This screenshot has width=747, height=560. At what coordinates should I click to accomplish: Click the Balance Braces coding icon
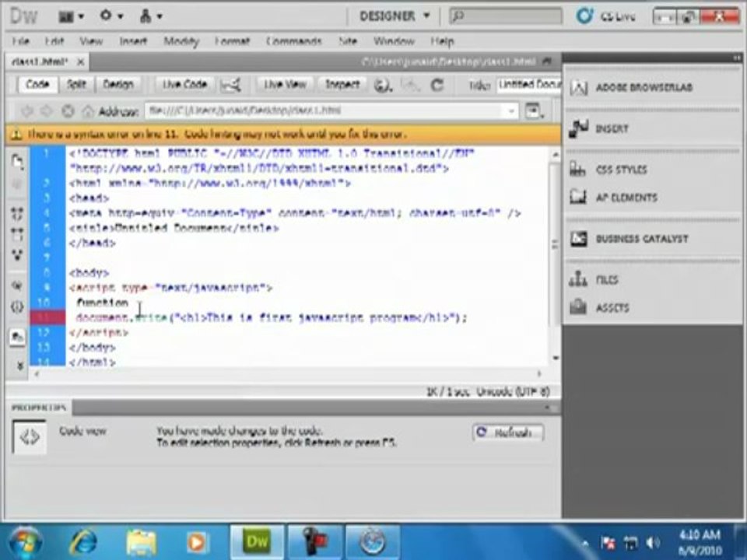tap(17, 306)
